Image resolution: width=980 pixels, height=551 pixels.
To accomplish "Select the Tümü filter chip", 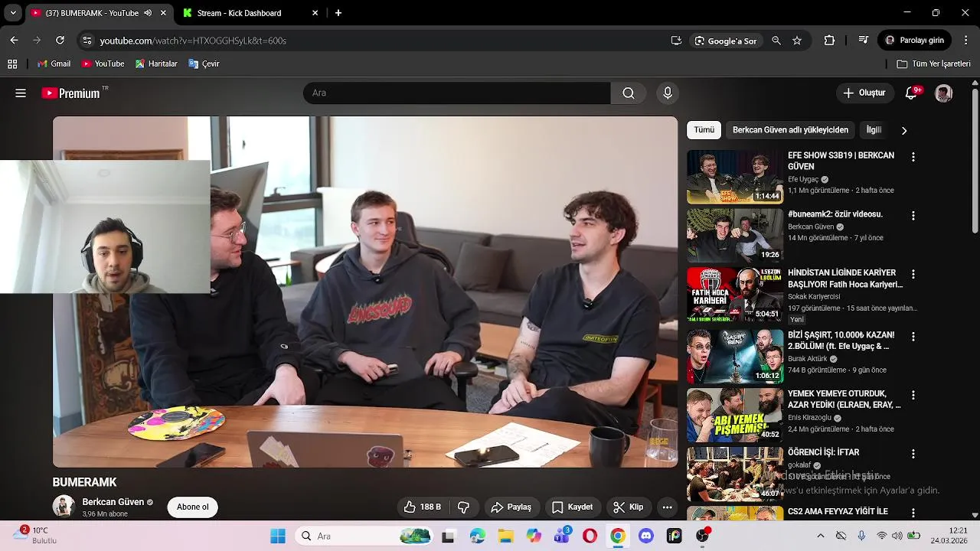I will [x=704, y=130].
